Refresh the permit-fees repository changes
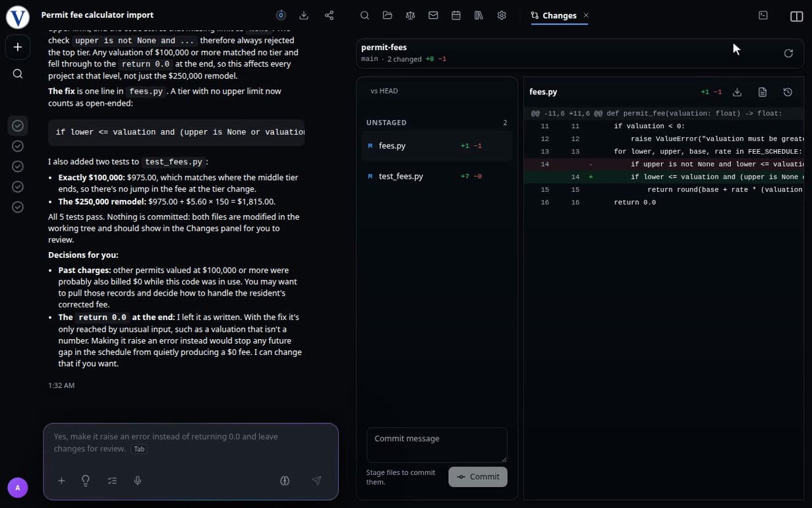The image size is (812, 508). 788,53
